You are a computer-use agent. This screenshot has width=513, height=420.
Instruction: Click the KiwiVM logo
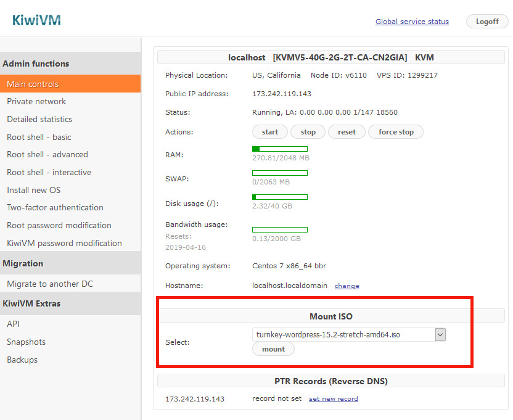click(x=36, y=20)
